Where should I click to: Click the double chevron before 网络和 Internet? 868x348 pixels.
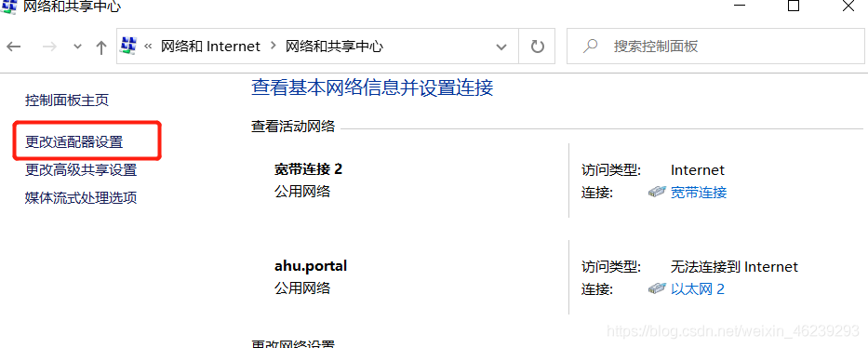click(x=148, y=47)
